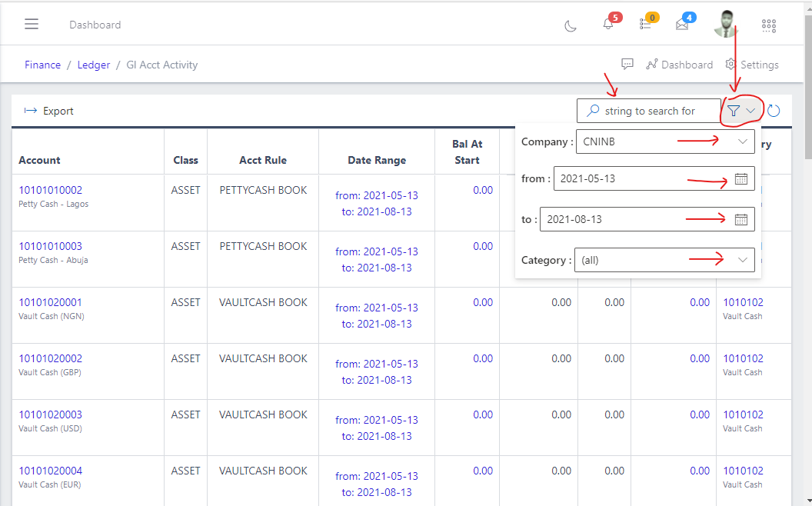This screenshot has height=506, width=812.
Task: Toggle the sidebar with the hamburger icon
Action: tap(31, 23)
